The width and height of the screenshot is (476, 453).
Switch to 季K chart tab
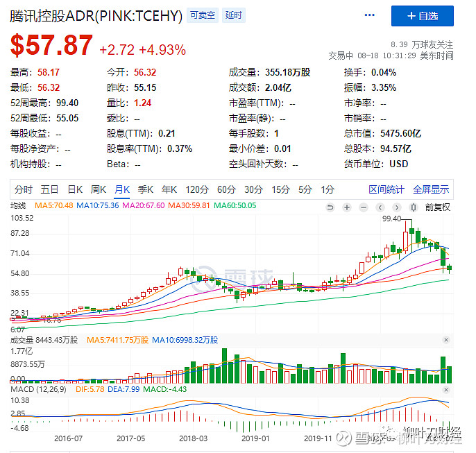point(146,189)
